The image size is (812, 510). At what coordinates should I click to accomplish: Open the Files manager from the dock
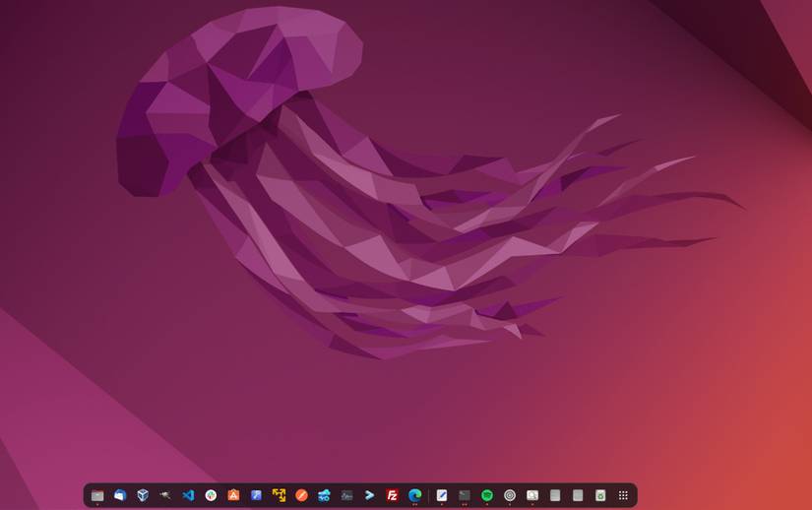pos(97,495)
